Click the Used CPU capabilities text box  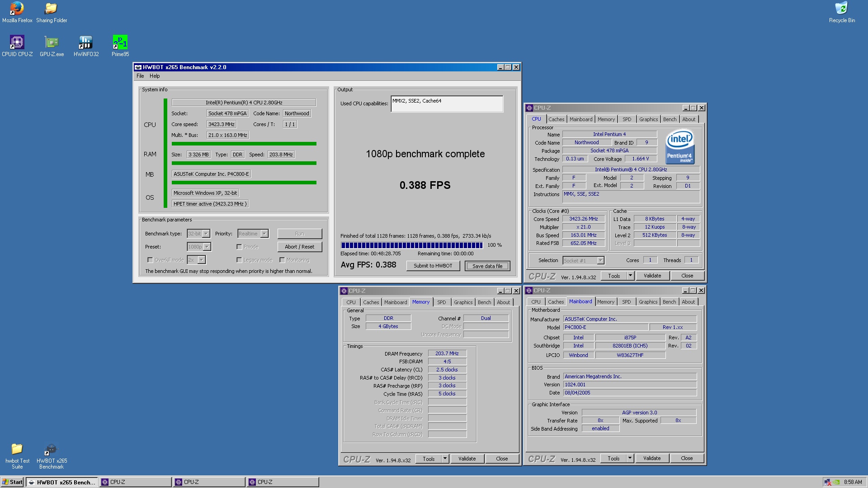click(x=447, y=104)
